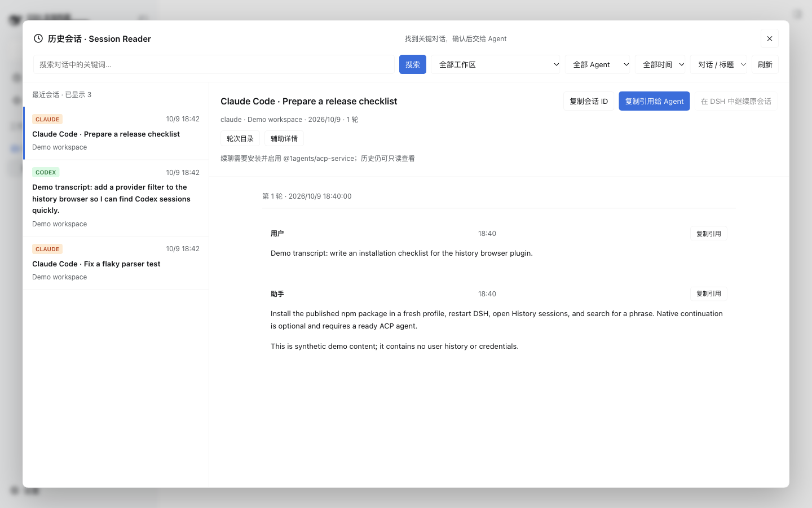The width and height of the screenshot is (812, 508).
Task: Click the ACP service notice text
Action: coord(317,159)
